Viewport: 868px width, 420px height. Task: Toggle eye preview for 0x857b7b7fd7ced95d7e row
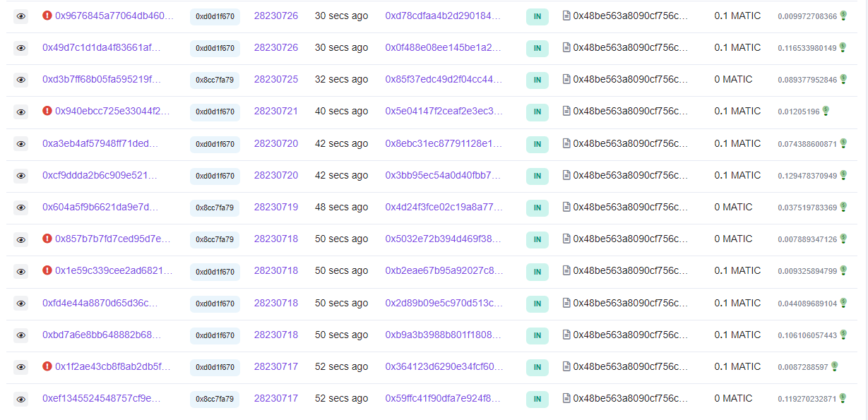pyautogui.click(x=21, y=239)
